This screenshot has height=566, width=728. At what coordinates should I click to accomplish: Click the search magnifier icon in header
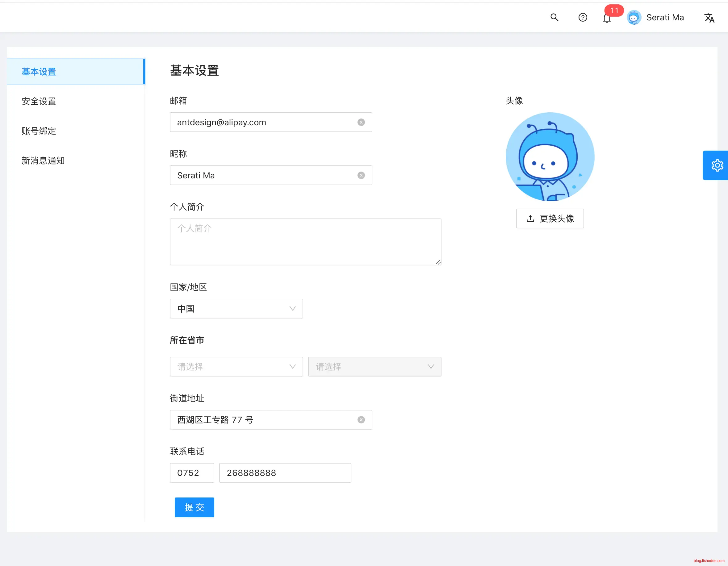click(x=554, y=17)
